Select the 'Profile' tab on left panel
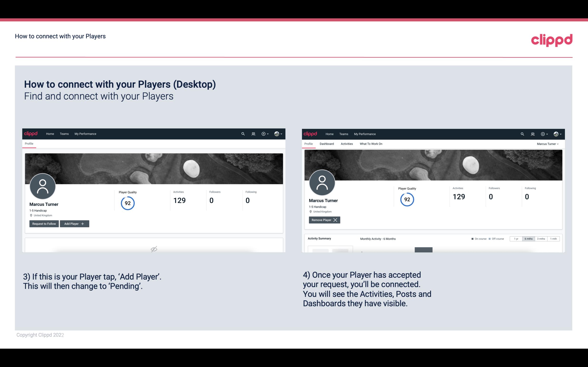 [x=29, y=143]
